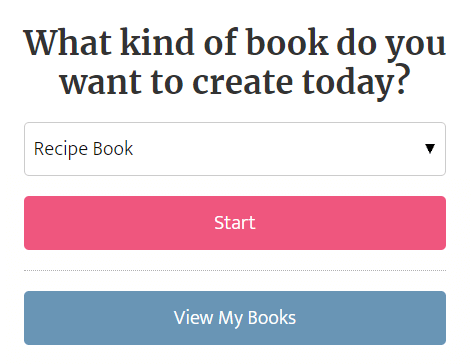Open View My Books
Screen dimensions: 472x364
click(235, 318)
